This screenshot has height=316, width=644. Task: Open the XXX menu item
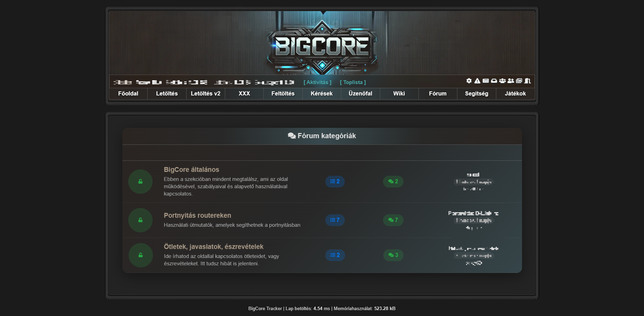244,94
